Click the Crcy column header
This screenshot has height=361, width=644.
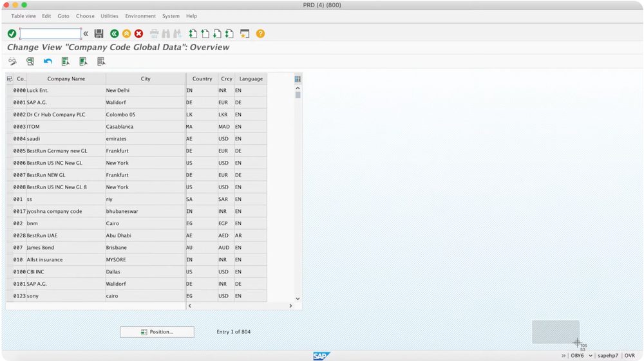click(226, 79)
